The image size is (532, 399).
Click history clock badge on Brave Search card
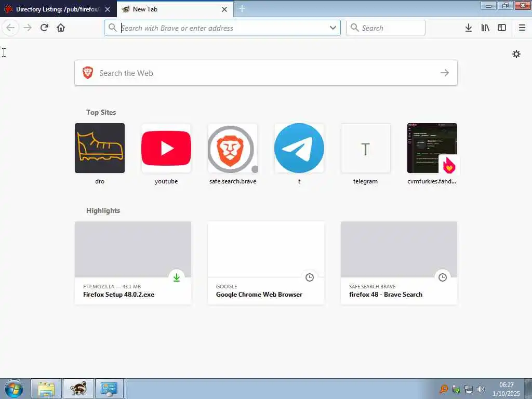coord(443,277)
